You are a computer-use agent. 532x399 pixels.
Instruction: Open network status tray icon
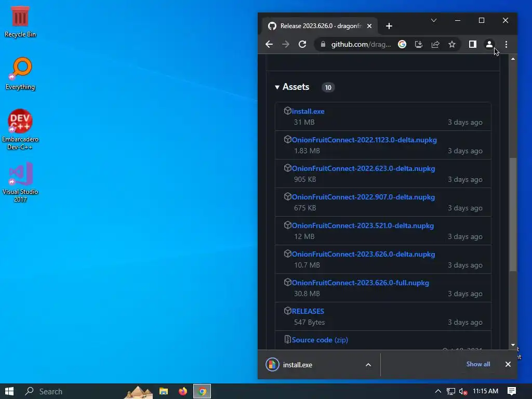coord(450,391)
